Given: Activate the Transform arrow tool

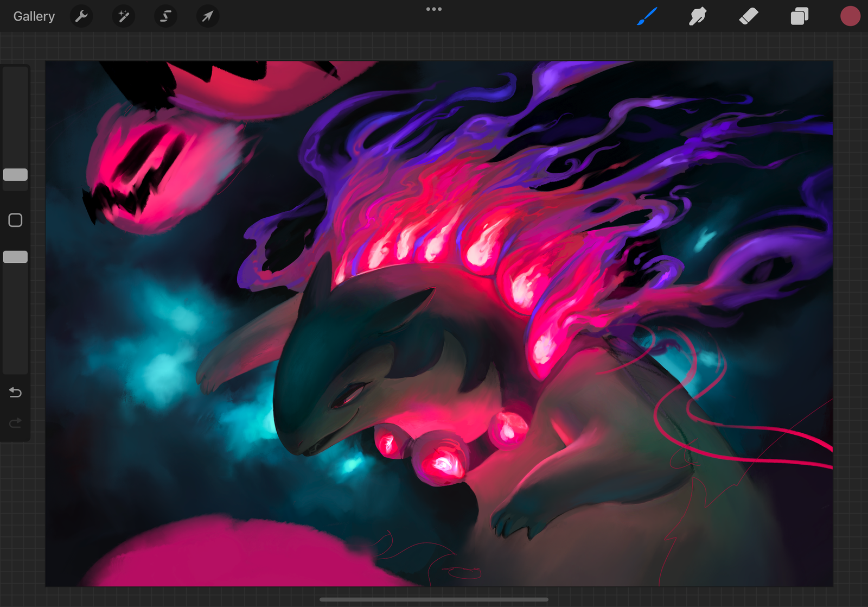Looking at the screenshot, I should click(207, 16).
